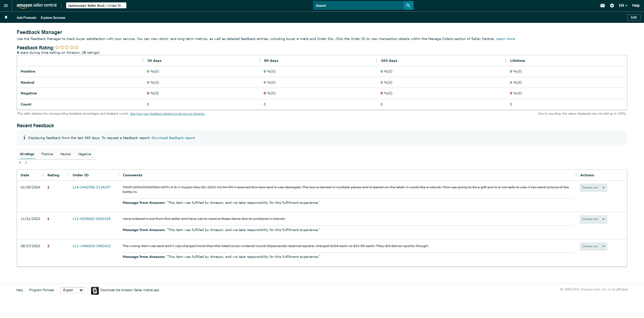Open the English language selector in footer
644x318 pixels.
click(x=72, y=290)
